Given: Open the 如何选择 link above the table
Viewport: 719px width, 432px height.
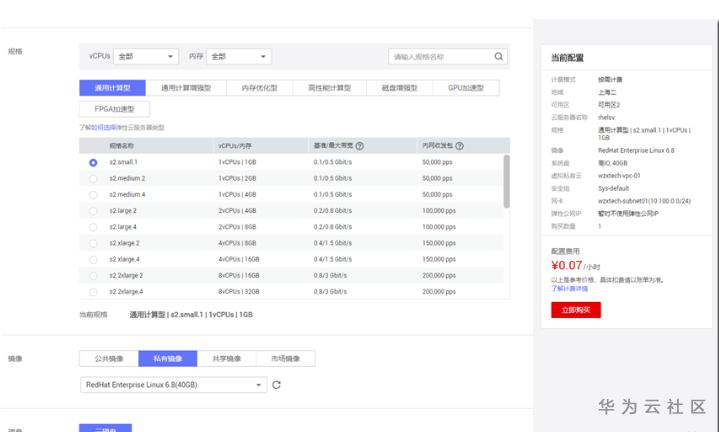Looking at the screenshot, I should (x=104, y=127).
